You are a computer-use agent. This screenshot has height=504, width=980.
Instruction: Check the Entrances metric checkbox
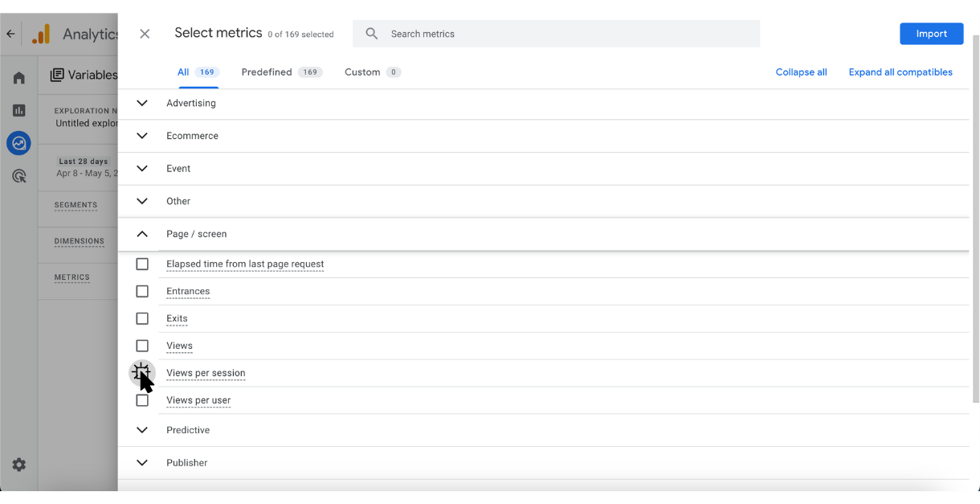[x=142, y=291]
